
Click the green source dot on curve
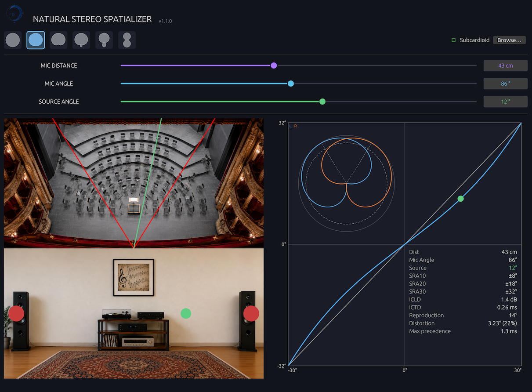(460, 199)
